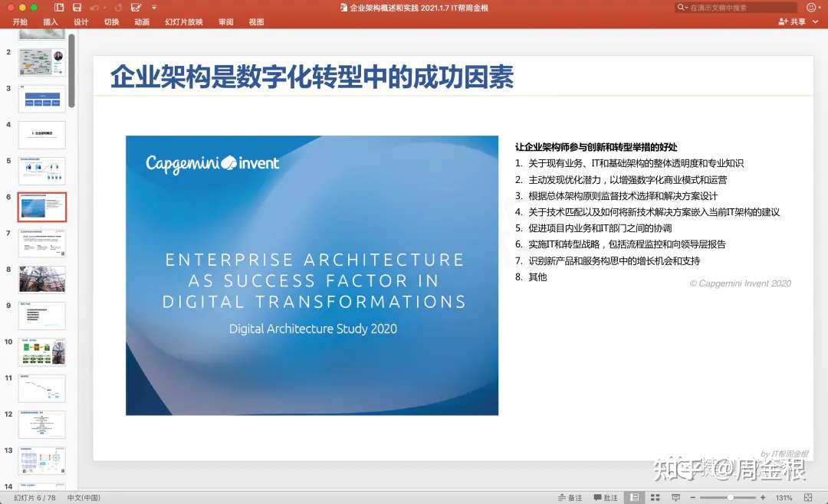The image size is (828, 504).
Task: Switch to the 切换 ribbon tab
Action: click(111, 21)
